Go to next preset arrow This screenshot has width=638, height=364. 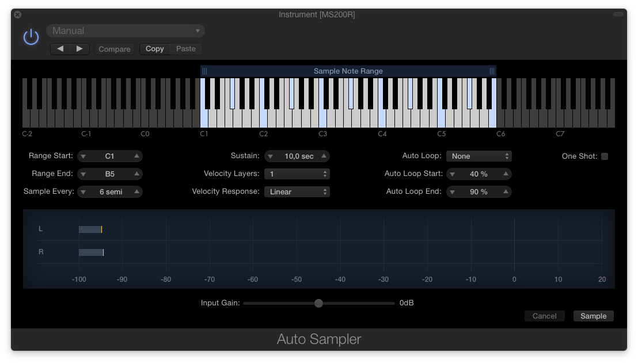coord(79,49)
